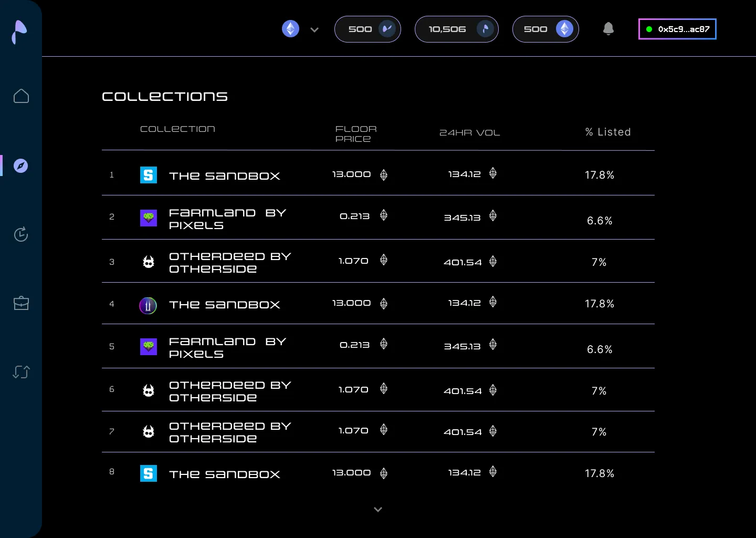Click the app logo in the sidebar
This screenshot has height=538, width=756.
pyautogui.click(x=19, y=32)
